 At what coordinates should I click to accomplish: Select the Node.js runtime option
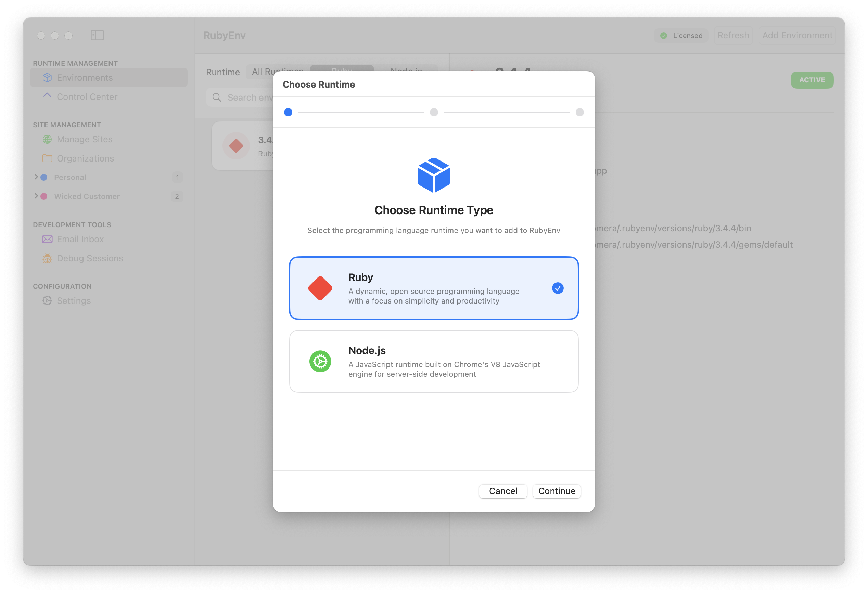tap(434, 361)
